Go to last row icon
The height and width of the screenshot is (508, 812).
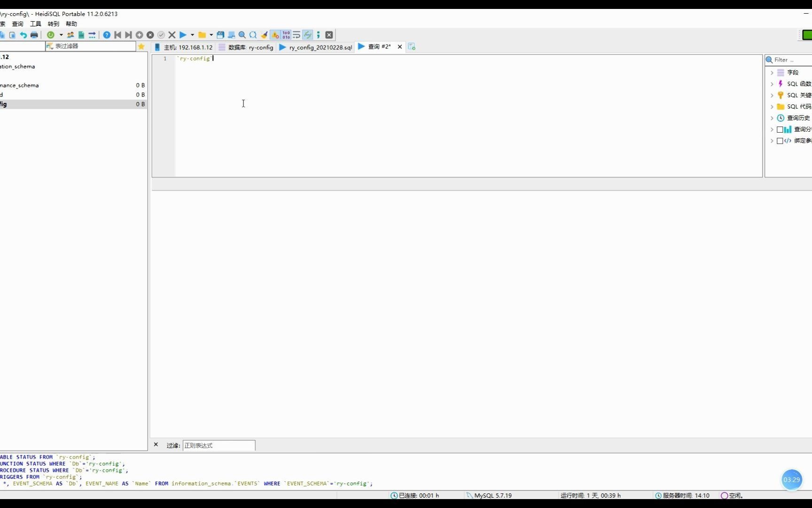pos(128,35)
